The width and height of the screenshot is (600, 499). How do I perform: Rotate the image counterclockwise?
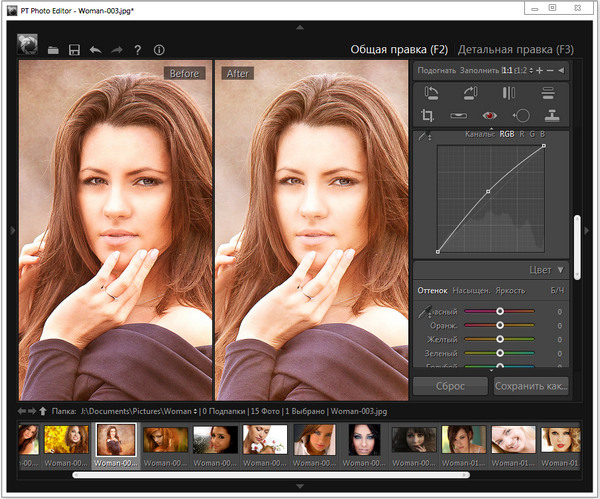[430, 93]
